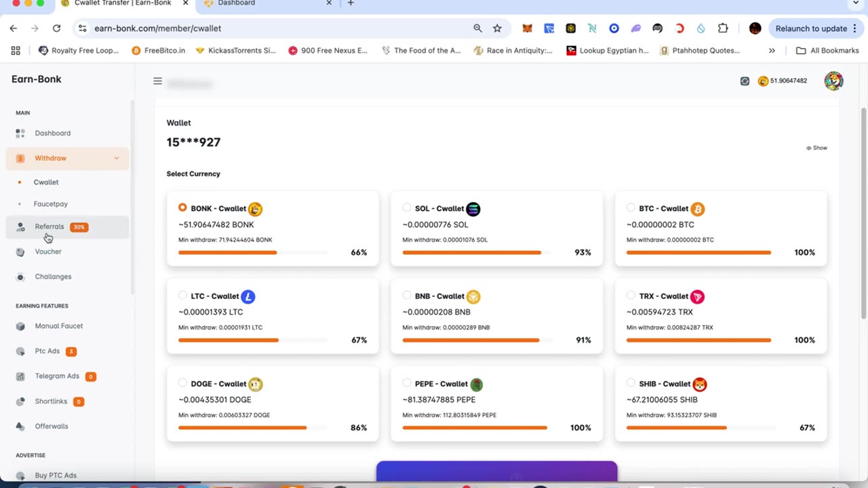Expand the hidden bookmarks overflow chevron
Viewport: 868px width, 488px height.
coord(772,51)
